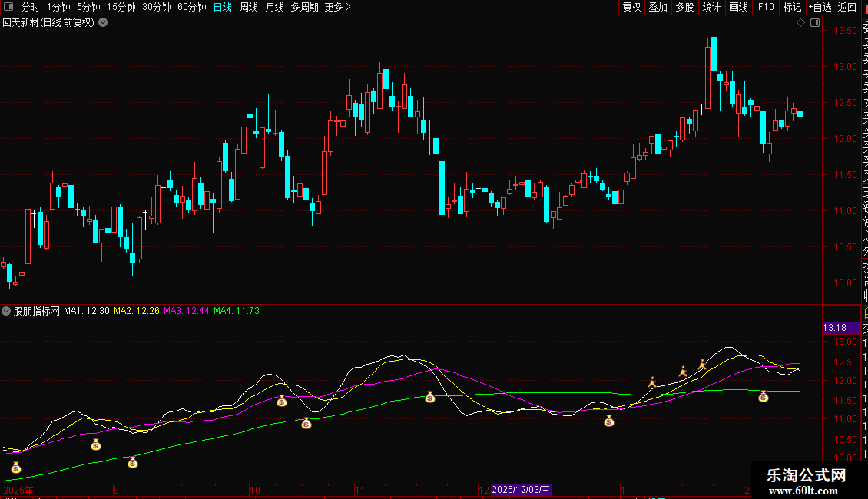The image size is (868, 499).
Task: Click the third running man signal
Action: (x=702, y=365)
